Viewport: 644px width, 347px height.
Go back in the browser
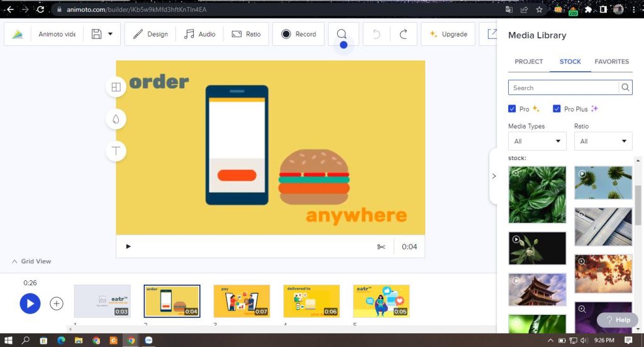(10, 9)
